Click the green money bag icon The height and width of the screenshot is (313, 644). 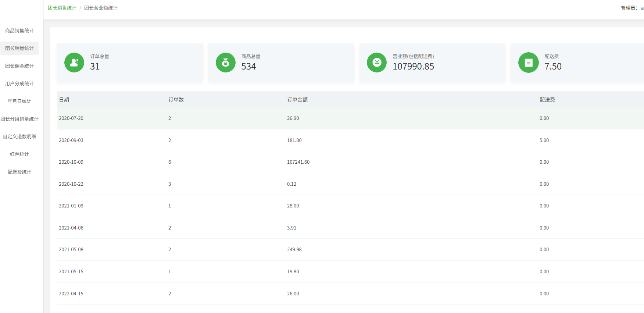(225, 63)
